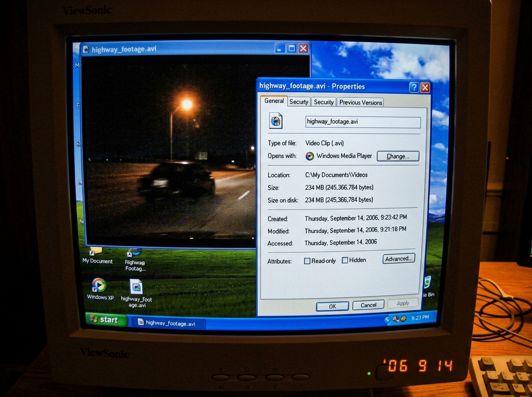This screenshot has width=532, height=397.
Task: Switch to the Previous Versions tab
Action: pos(360,102)
